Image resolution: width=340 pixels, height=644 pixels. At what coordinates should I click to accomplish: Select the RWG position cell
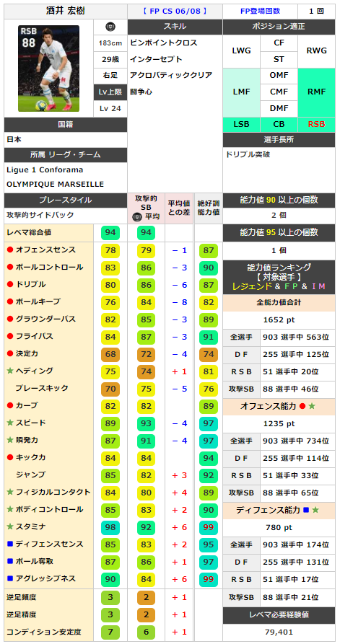tap(317, 51)
